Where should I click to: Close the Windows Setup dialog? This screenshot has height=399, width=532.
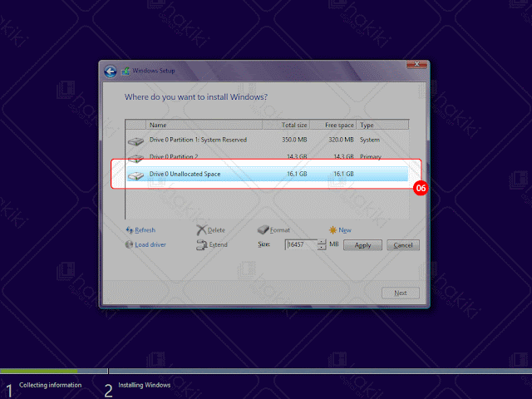pos(416,64)
